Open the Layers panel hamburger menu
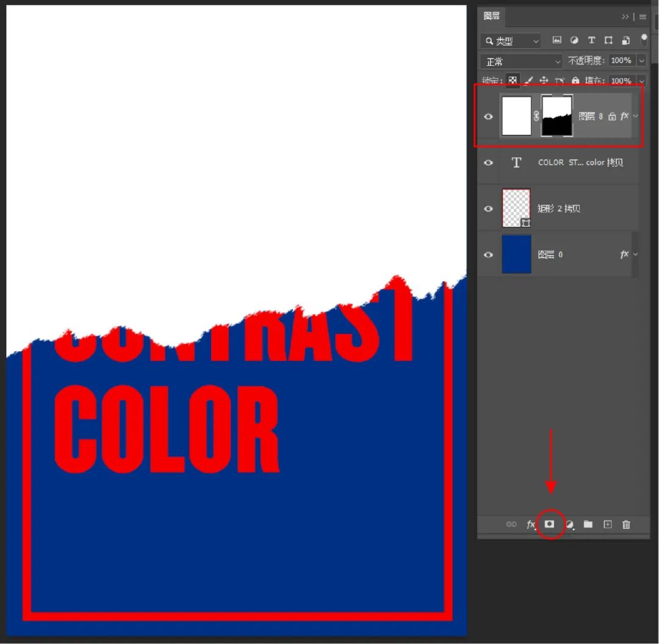The image size is (659, 644). (643, 17)
